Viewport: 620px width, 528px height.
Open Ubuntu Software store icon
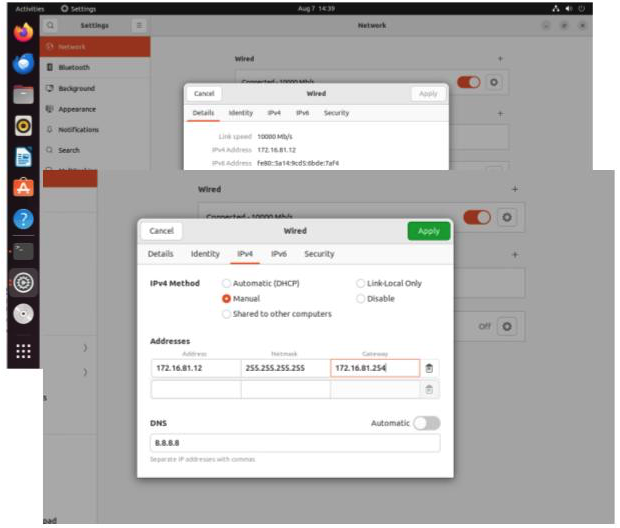(23, 188)
